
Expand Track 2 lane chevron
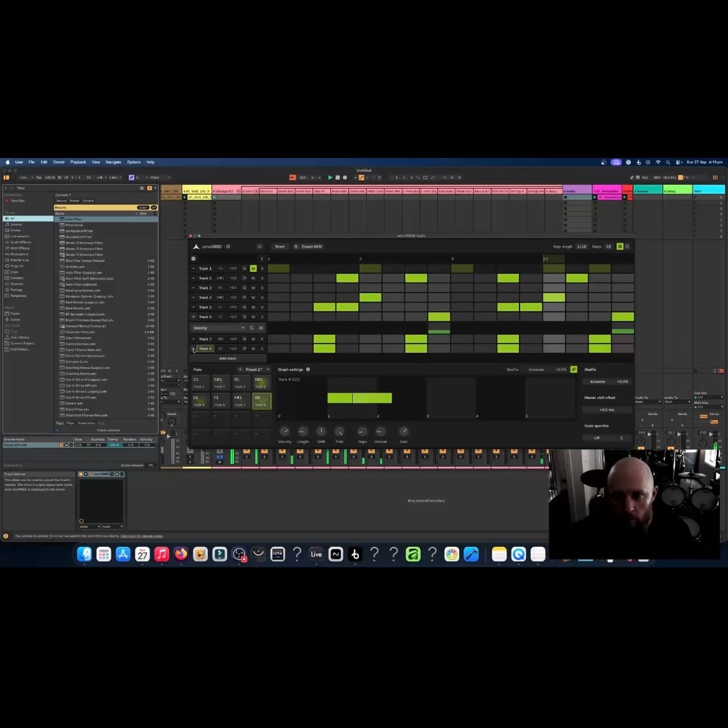(x=194, y=278)
